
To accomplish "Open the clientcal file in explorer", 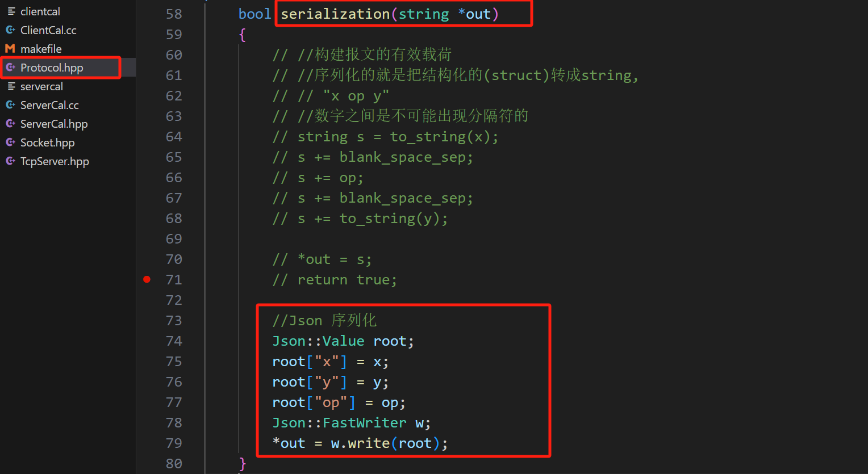I will (40, 11).
